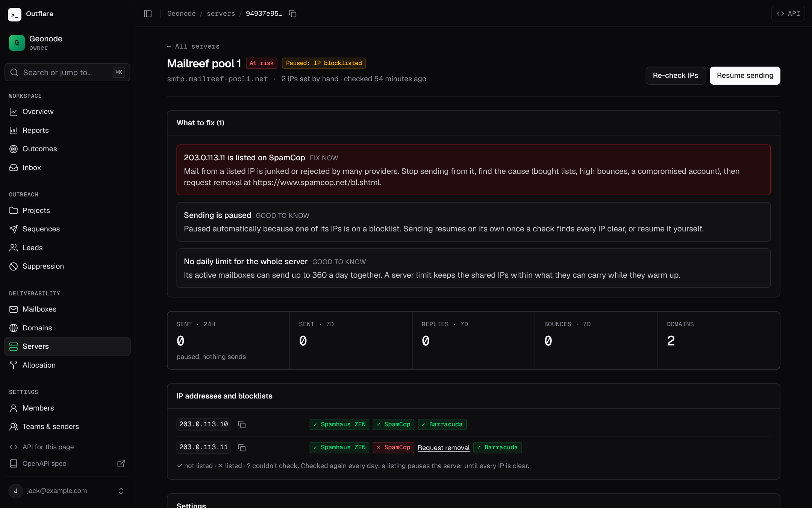Screen dimensions: 812x508
Task: Expand the jack@example.com account switcher
Action: click(67, 491)
